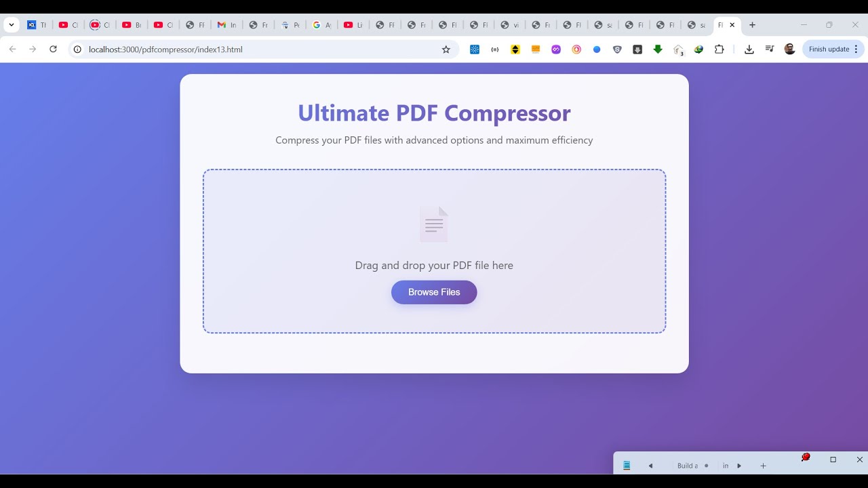The width and height of the screenshot is (868, 488).
Task: Click the 'Compress your PDF files' subtitle text
Action: pyautogui.click(x=434, y=140)
